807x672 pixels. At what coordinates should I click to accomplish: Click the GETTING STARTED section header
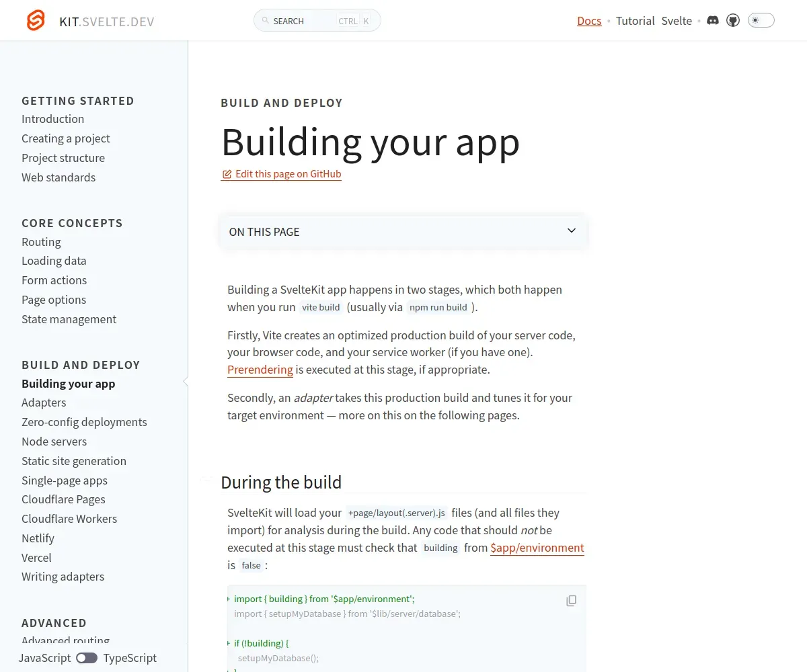(78, 101)
